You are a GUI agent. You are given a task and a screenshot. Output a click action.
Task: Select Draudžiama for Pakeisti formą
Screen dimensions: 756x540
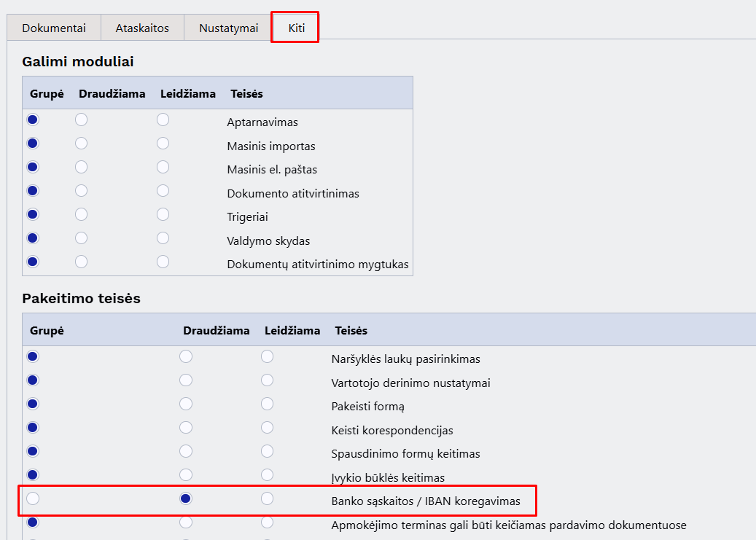(186, 404)
